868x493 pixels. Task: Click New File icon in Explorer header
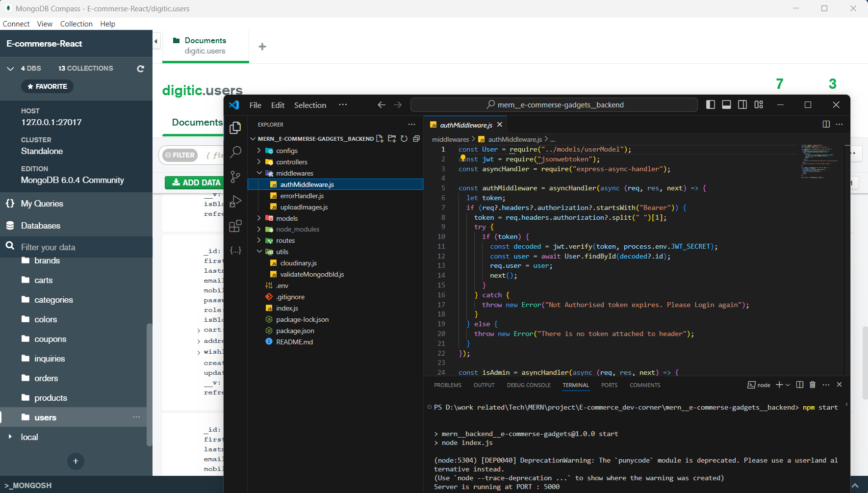click(380, 139)
